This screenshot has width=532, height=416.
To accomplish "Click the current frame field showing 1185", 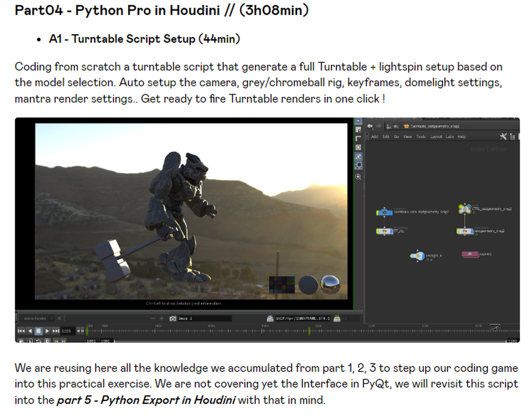I will [x=67, y=331].
